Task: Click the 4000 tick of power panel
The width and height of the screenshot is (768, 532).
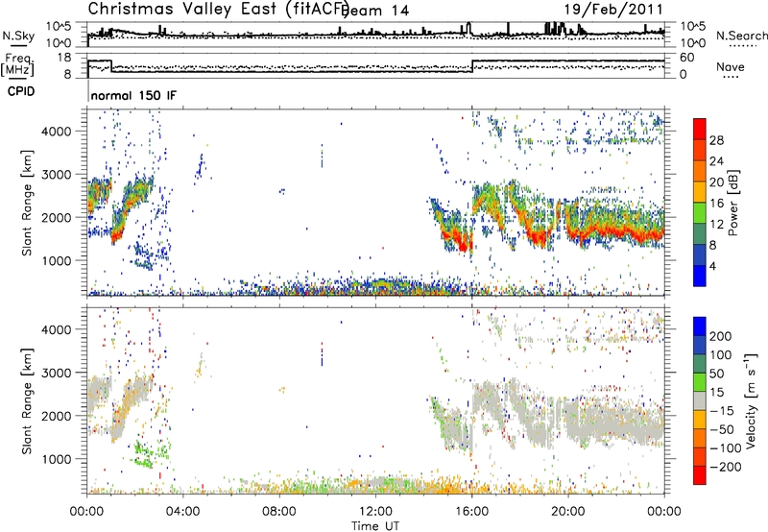Action: 56,132
